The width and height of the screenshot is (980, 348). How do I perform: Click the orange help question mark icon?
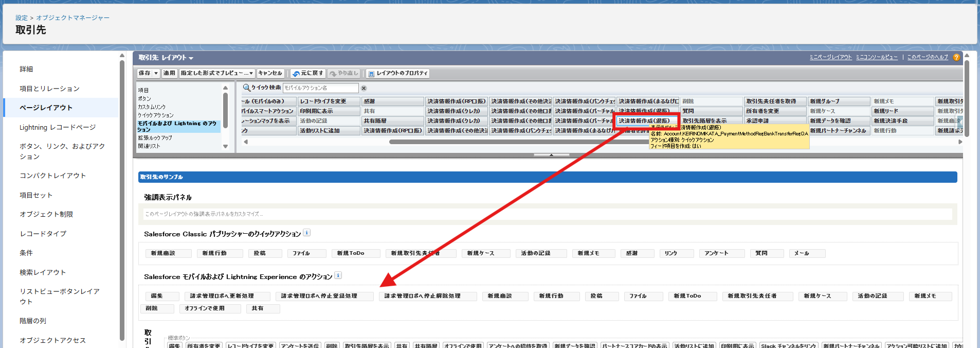pyautogui.click(x=956, y=58)
